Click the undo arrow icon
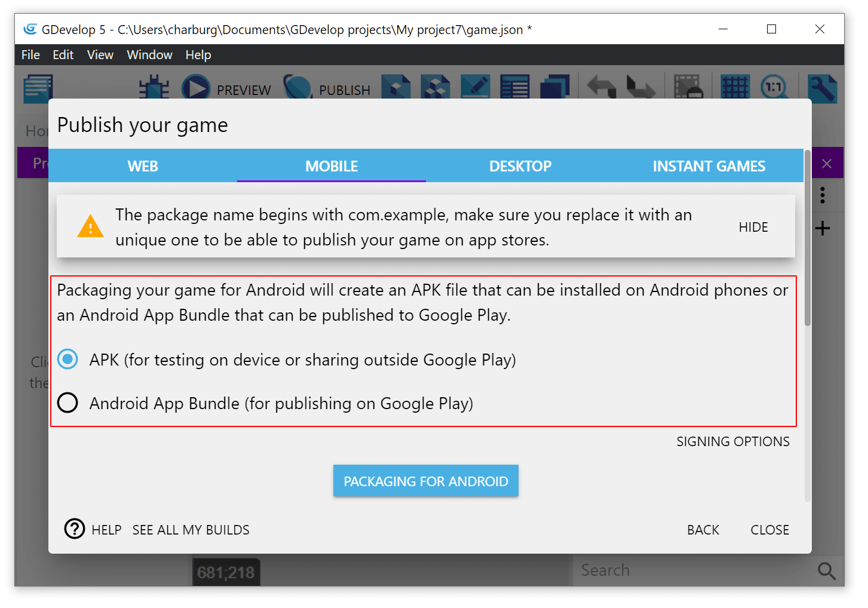The image size is (868, 608). (601, 88)
